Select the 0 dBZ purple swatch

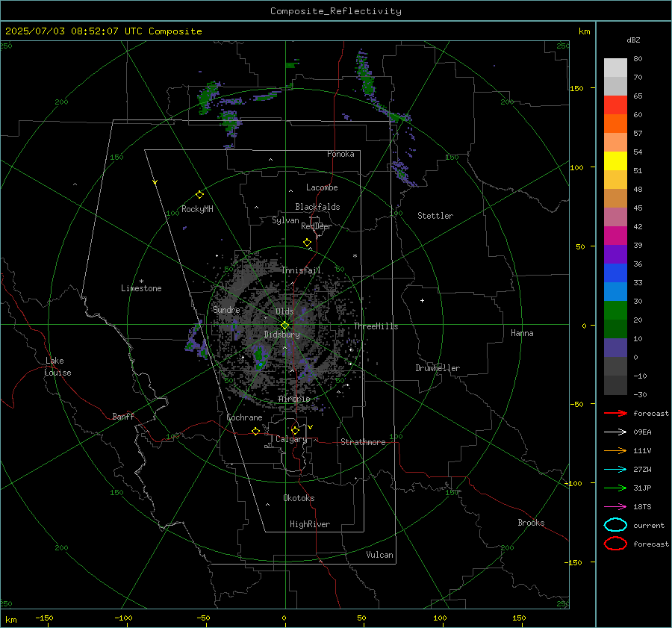coord(615,347)
